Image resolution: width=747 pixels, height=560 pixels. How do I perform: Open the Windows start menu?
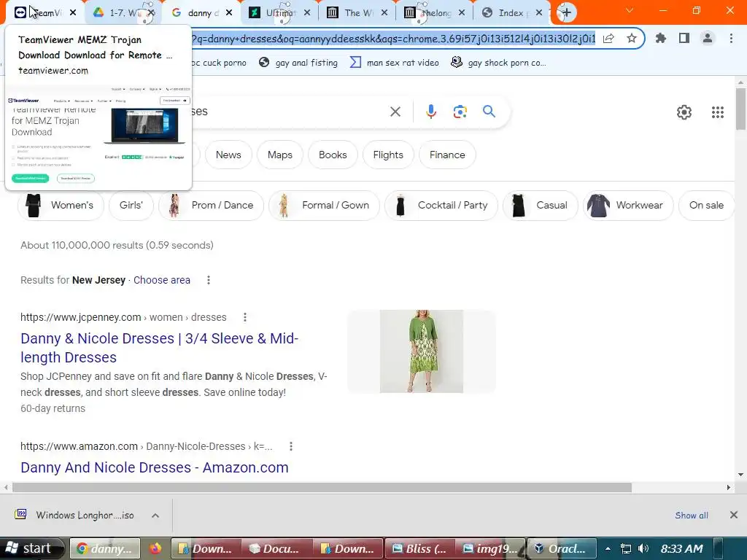31,548
